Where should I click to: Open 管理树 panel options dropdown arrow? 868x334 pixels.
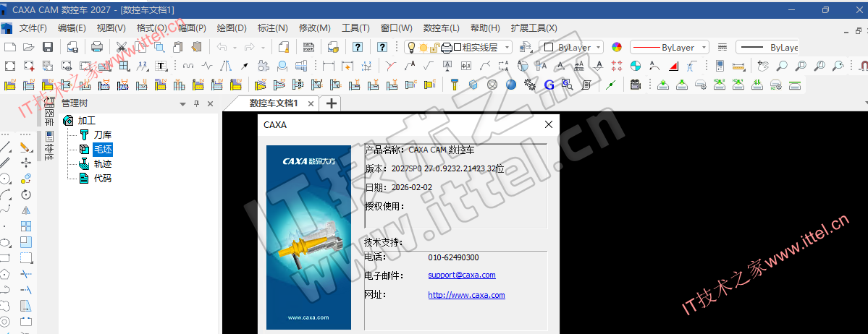click(182, 104)
